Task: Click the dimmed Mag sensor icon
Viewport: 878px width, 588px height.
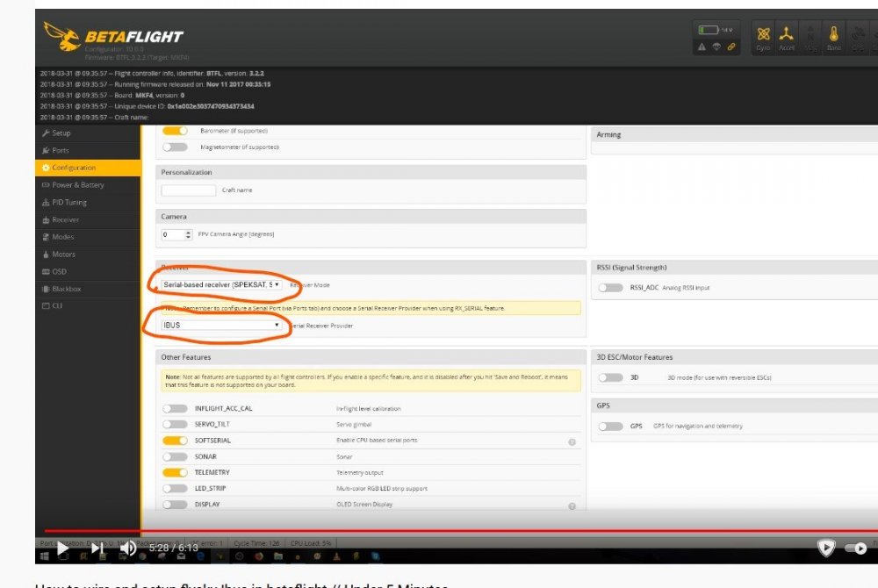Action: coord(810,37)
